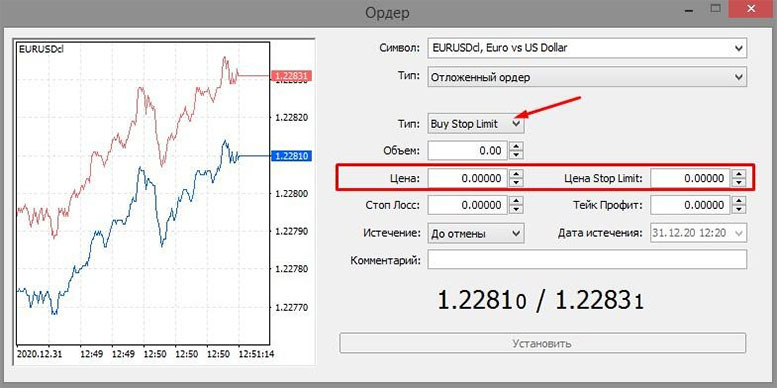This screenshot has width=777, height=388.
Task: Open the disabled Дата истечения date dropdown
Action: click(698, 233)
